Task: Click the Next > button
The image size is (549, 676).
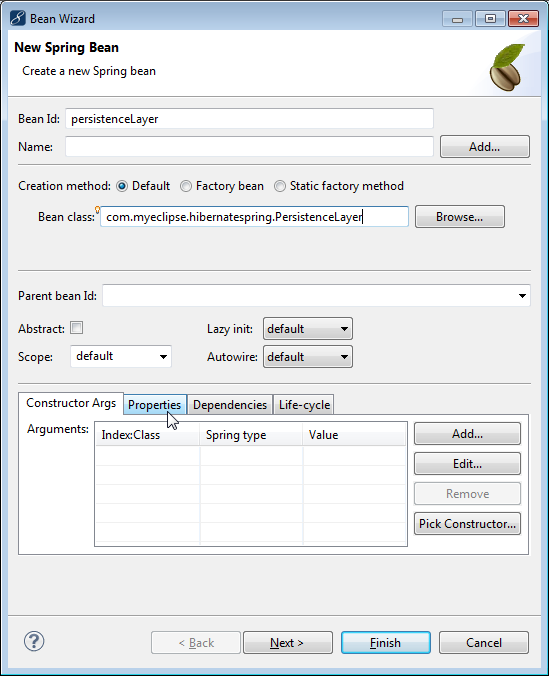Action: tap(288, 643)
